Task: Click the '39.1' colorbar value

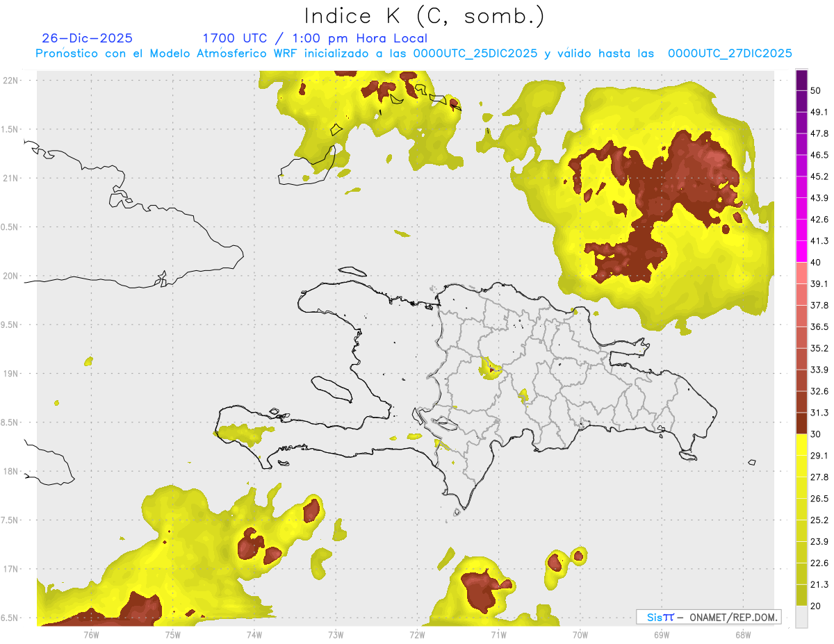Action: 820,284
